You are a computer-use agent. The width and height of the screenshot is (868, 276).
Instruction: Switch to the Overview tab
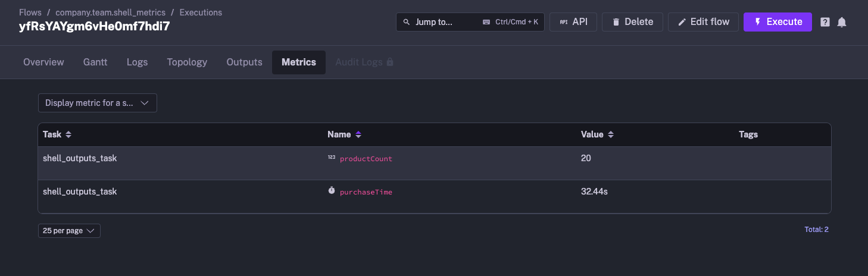pos(43,62)
